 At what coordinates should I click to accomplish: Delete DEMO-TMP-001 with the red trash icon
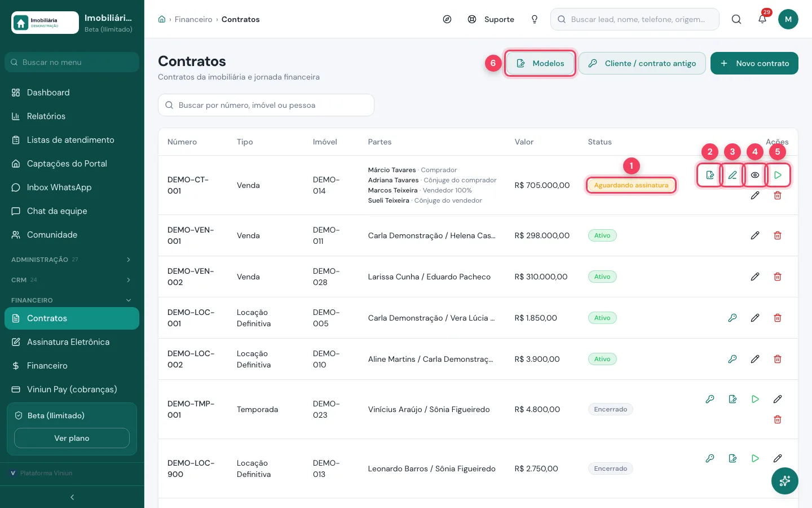pyautogui.click(x=778, y=419)
